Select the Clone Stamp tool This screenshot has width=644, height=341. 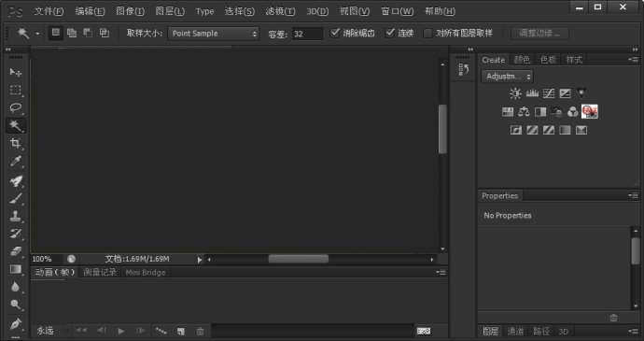click(16, 216)
